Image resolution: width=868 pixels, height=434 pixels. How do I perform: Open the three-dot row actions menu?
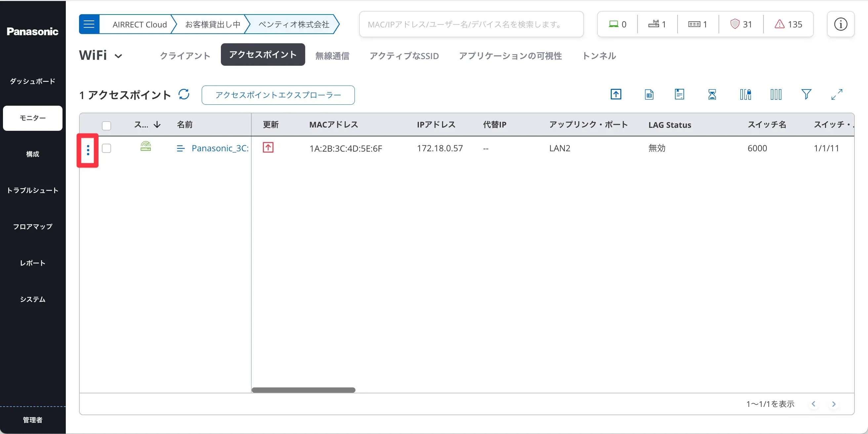(88, 150)
